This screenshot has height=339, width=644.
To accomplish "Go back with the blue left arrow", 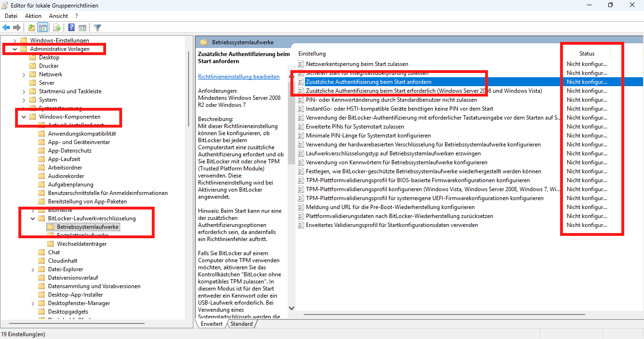I will (6, 27).
